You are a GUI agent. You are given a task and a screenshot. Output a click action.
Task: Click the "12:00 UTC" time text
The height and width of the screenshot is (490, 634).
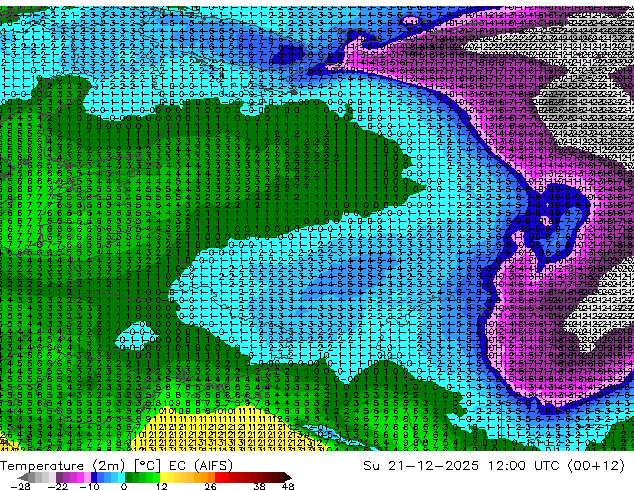click(x=524, y=466)
